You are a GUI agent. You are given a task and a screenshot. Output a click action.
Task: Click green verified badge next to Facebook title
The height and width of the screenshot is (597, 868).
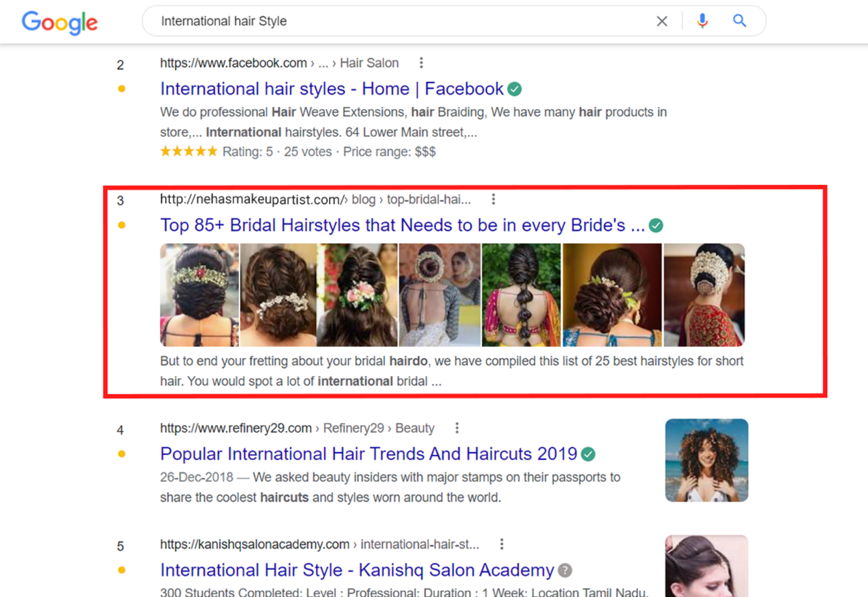(514, 89)
